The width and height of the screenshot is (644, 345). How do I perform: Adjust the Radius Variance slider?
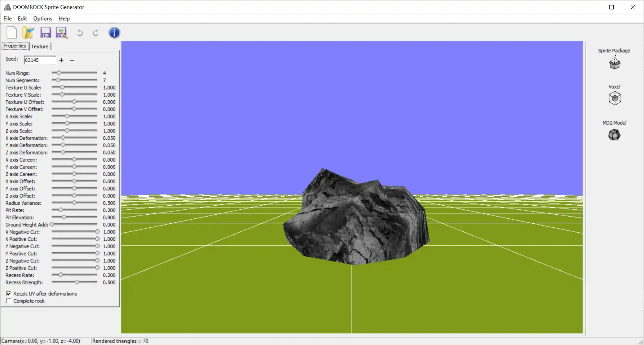coord(74,203)
